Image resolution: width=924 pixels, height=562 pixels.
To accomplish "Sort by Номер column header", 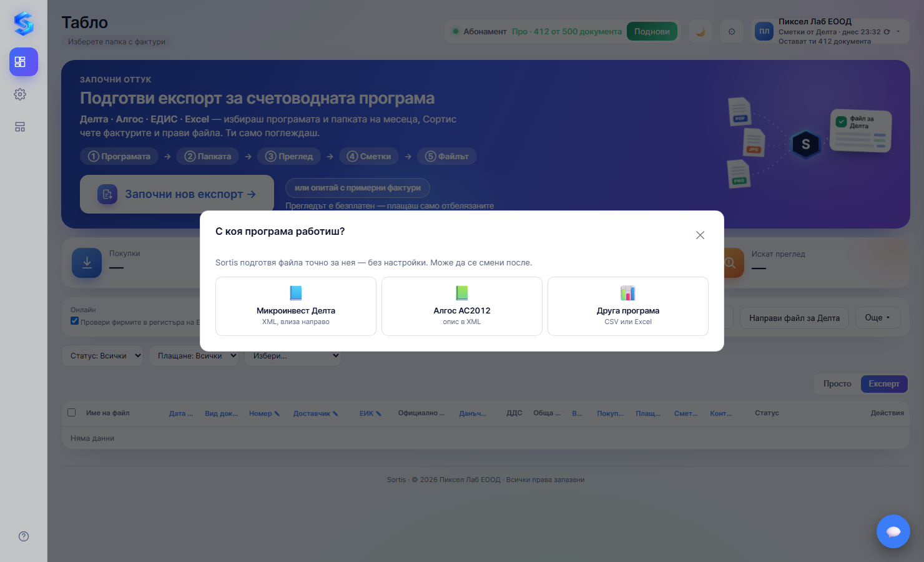I will [264, 413].
